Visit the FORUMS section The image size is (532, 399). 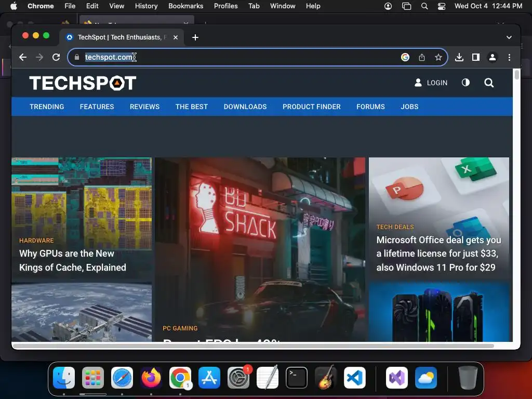pos(370,107)
